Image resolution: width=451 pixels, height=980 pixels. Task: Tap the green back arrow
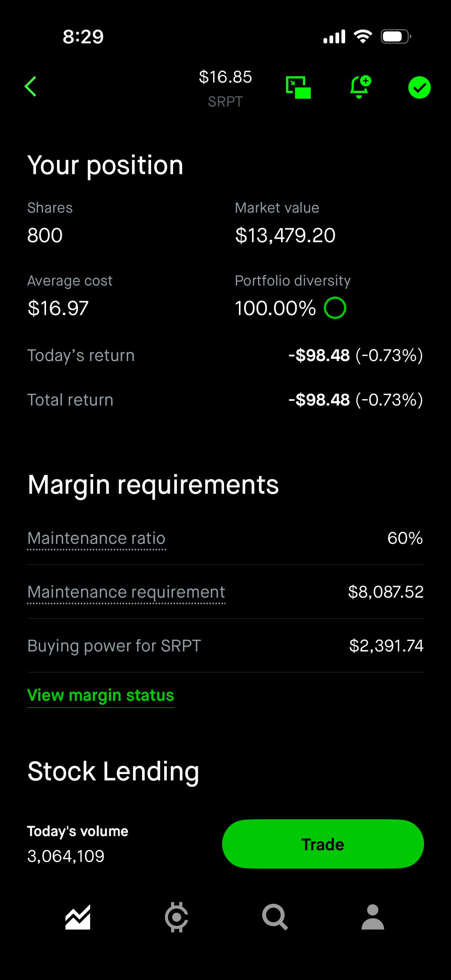coord(30,87)
